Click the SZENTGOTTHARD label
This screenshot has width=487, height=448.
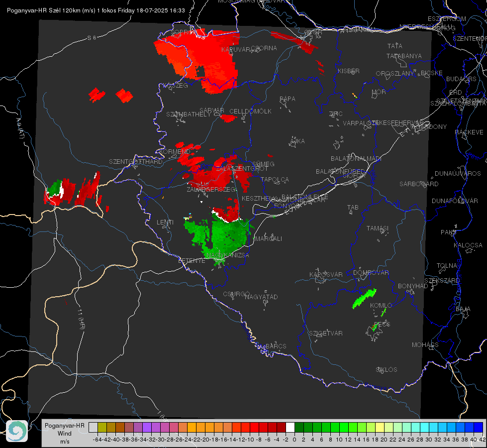[x=136, y=162]
